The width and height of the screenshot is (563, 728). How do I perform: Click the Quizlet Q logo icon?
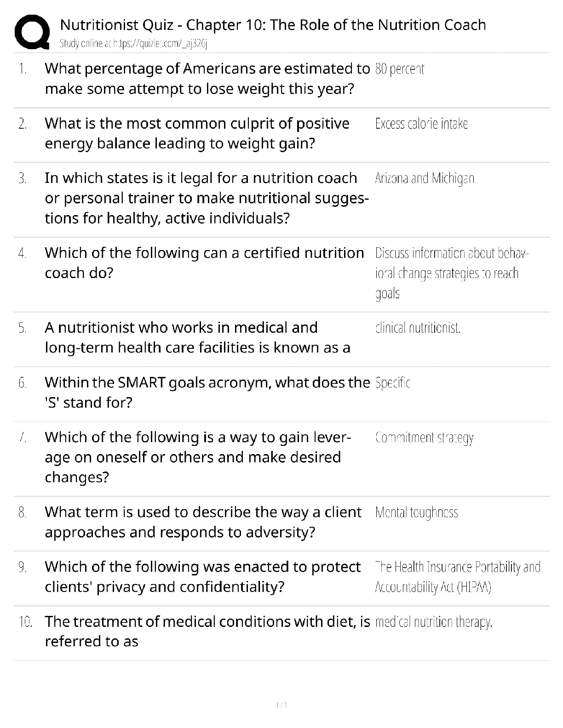[32, 32]
